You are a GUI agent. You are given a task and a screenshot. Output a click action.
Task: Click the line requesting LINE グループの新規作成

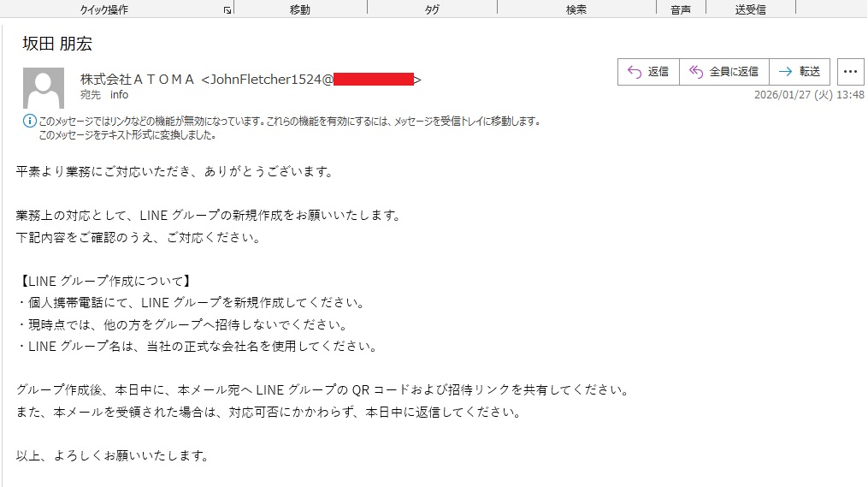coord(209,216)
